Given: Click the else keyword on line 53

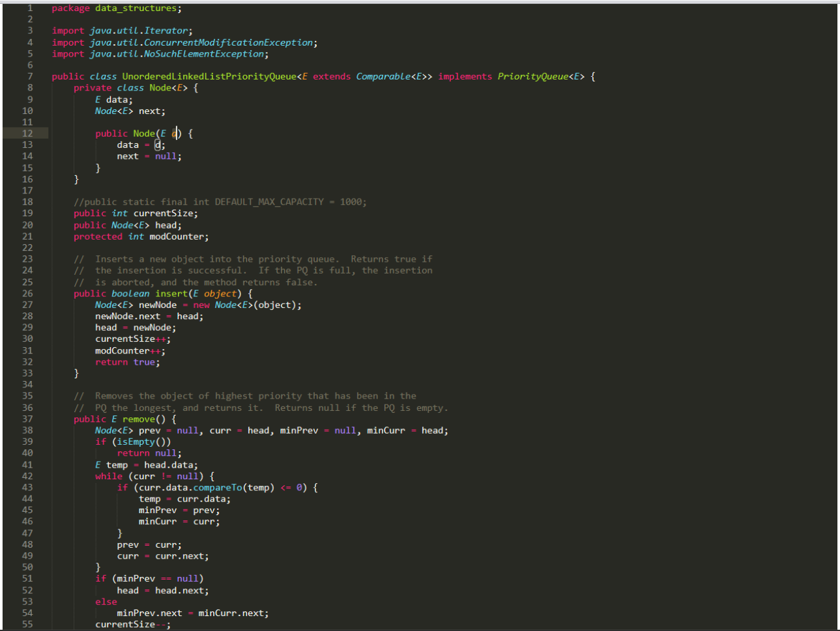Looking at the screenshot, I should coord(106,601).
